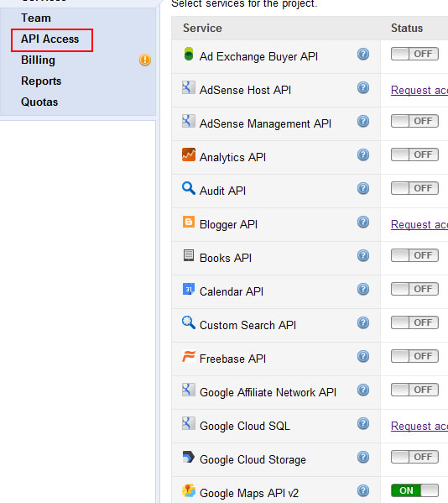Click Request access link for Google Cloud SQL

coord(419,426)
